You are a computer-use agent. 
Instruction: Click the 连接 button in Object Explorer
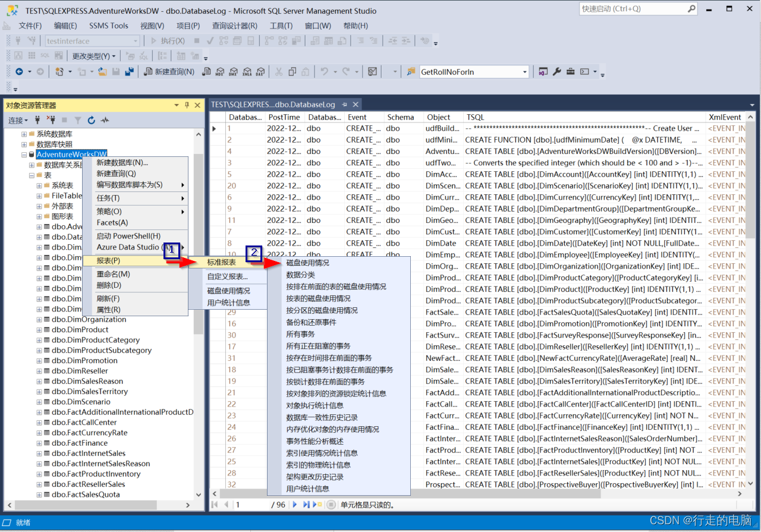tap(17, 120)
